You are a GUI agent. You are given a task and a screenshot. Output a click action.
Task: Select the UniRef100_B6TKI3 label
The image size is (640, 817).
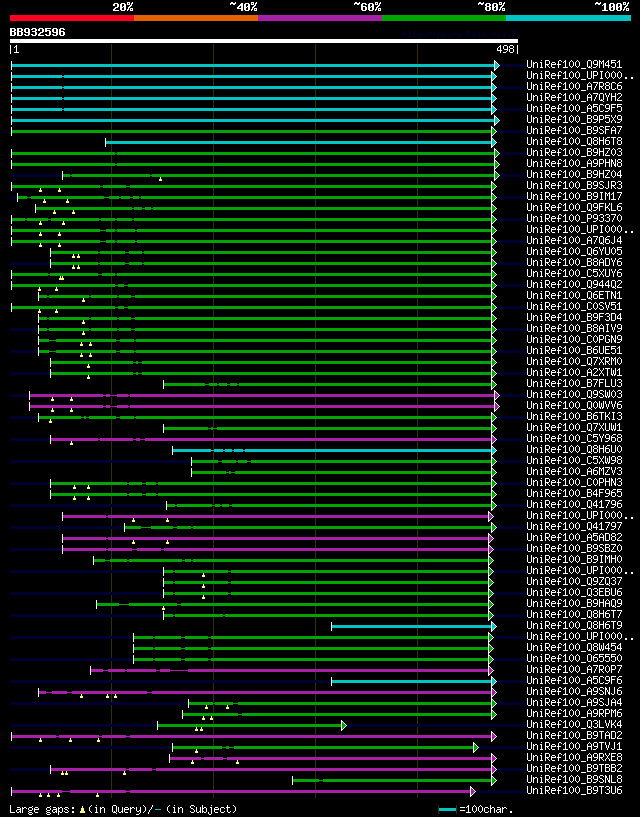574,416
